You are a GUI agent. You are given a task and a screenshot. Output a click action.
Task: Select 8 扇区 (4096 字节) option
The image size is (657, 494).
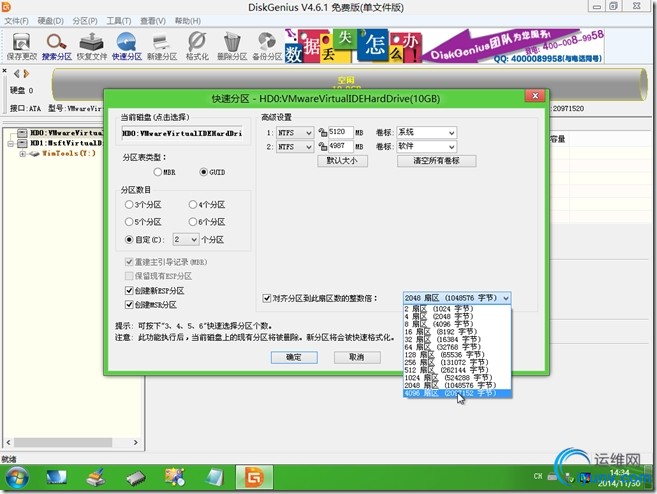tap(457, 324)
